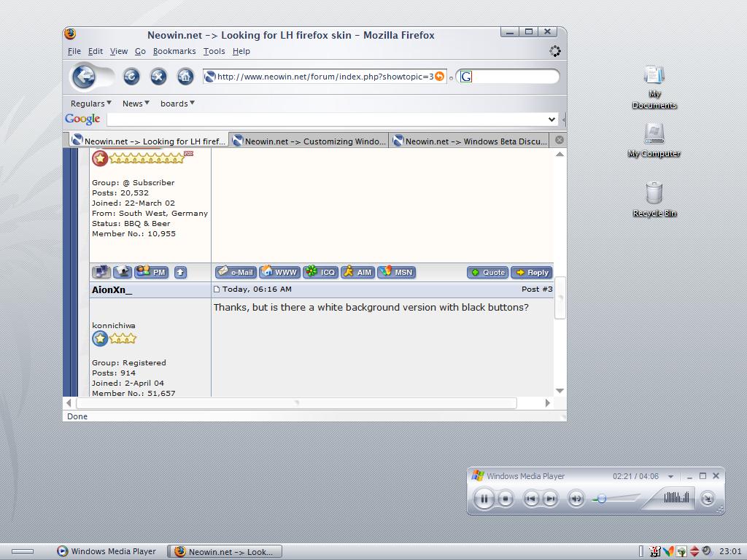The height and width of the screenshot is (560, 747).
Task: Reply to the forum post
Action: [532, 273]
